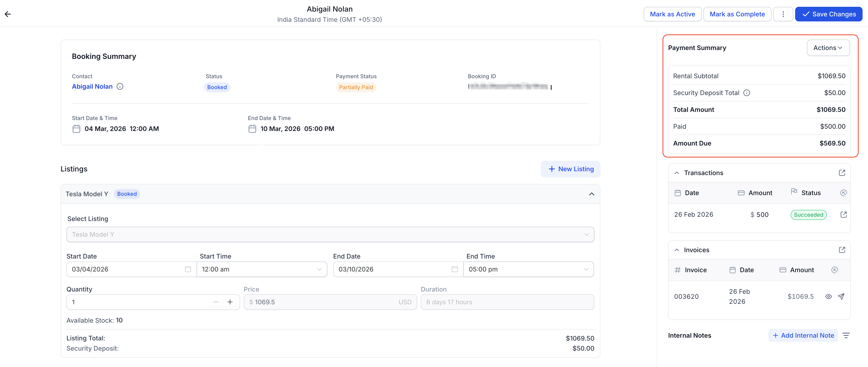View invoice 003620 with eye icon
Screen dimensions: 868x367
(x=829, y=296)
